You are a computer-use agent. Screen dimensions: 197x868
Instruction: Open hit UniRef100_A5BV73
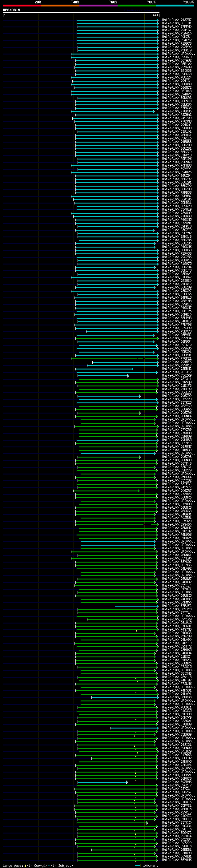176,332
